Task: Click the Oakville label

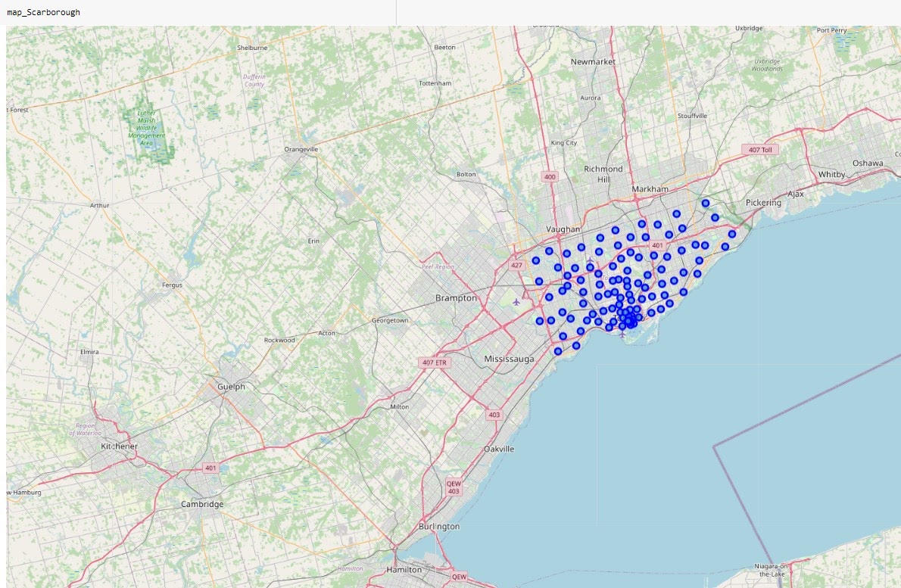Action: 499,449
